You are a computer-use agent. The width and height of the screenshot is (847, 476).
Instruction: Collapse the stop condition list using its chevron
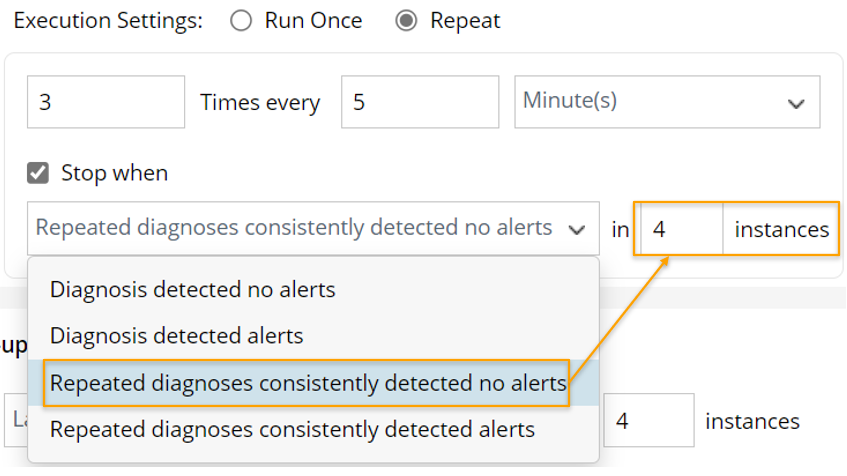(577, 229)
